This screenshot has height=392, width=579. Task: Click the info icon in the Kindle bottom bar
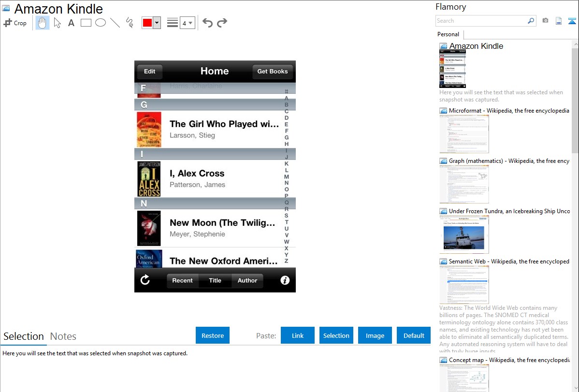pyautogui.click(x=285, y=280)
